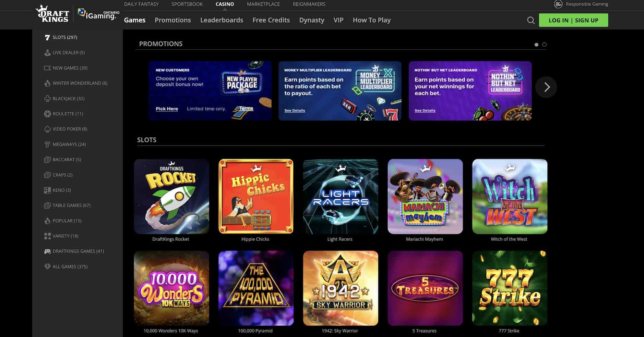Screen dimensions: 644x337
Task: Click the DraftKings Games controller icon
Action: 47,251
